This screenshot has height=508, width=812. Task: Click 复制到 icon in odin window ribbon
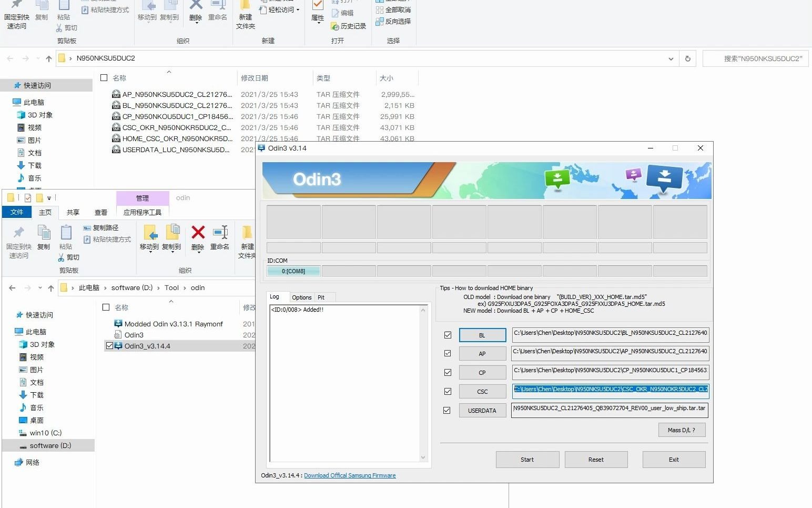(172, 232)
